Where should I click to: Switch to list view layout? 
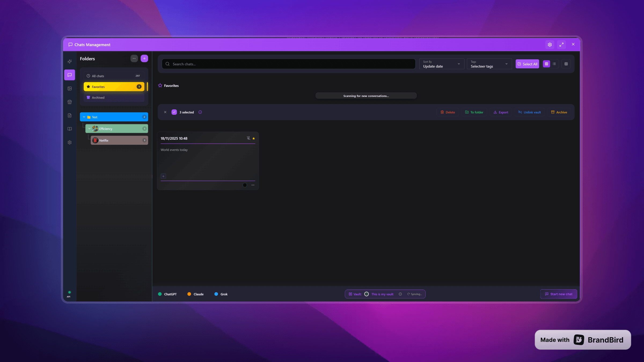[554, 64]
